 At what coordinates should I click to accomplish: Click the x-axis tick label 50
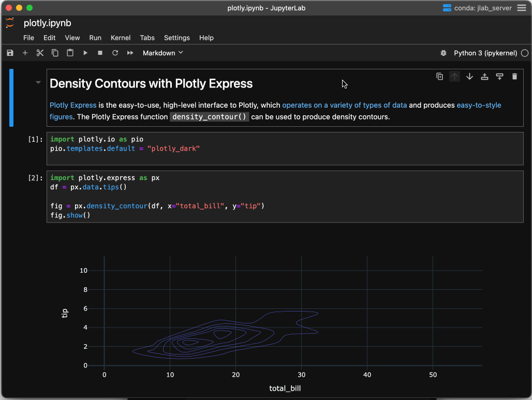pos(433,375)
